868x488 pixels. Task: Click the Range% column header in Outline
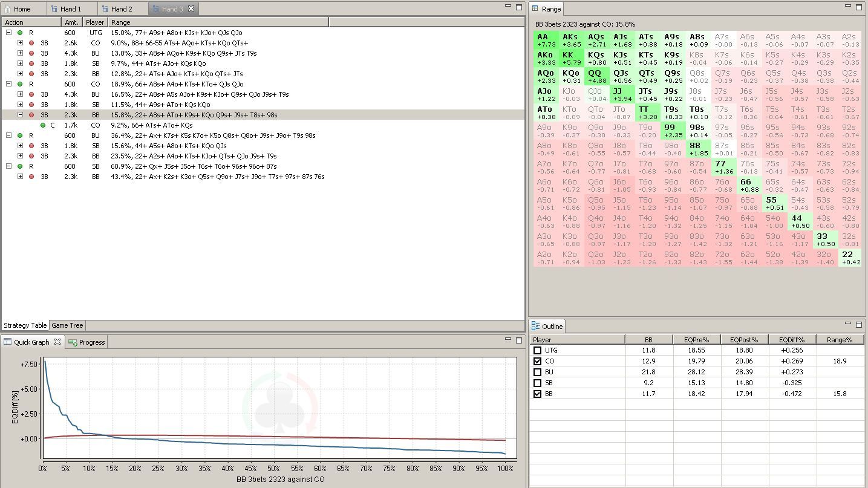click(840, 340)
